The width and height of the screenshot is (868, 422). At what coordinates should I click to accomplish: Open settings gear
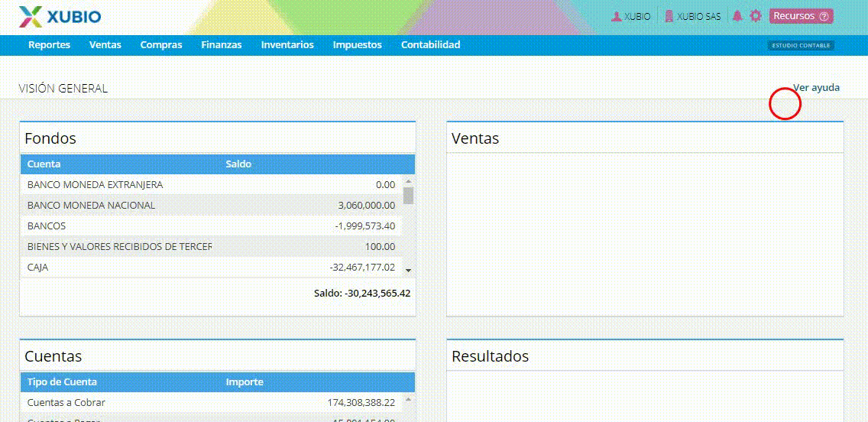[x=756, y=16]
